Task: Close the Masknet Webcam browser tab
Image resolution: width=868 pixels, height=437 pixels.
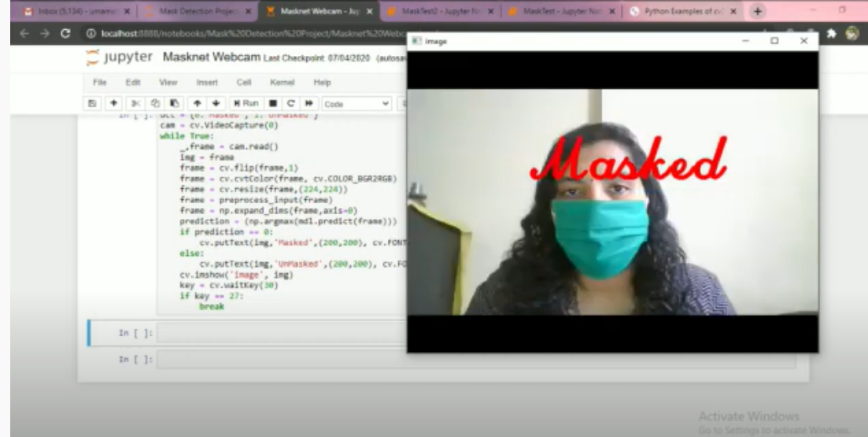Action: coord(369,11)
